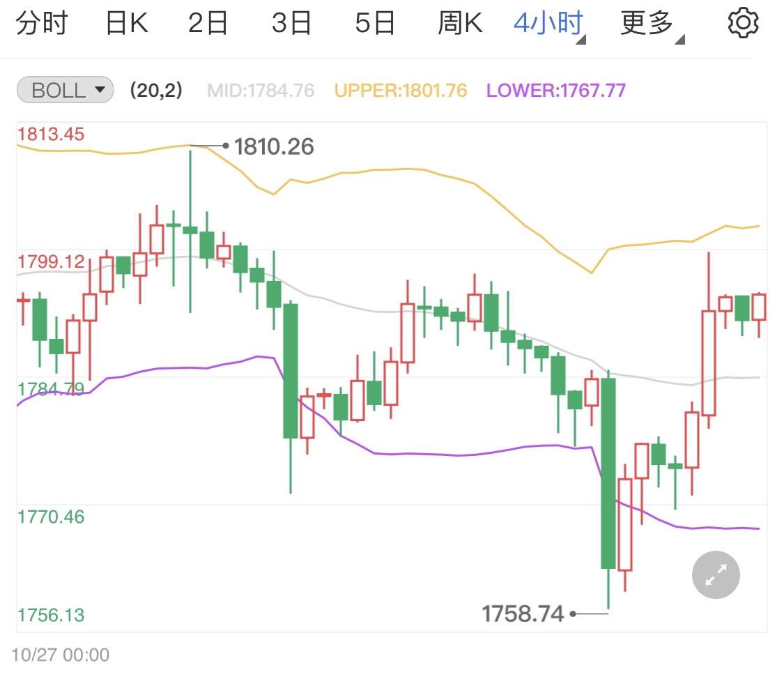Click the MID:1784.76 value
The image size is (784, 677).
[261, 91]
